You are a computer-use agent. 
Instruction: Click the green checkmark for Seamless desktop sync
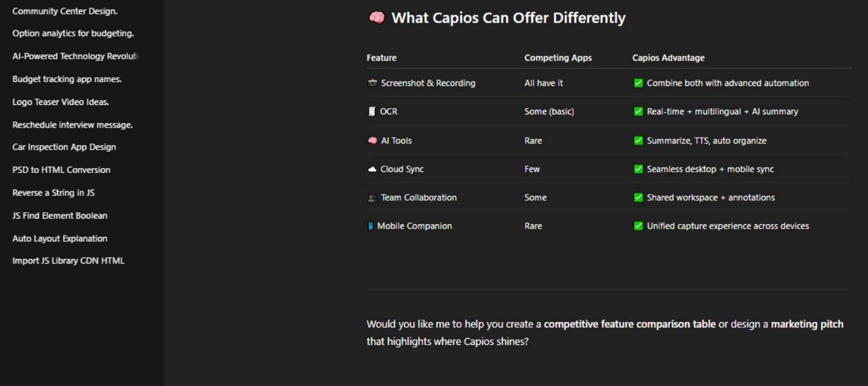point(638,169)
